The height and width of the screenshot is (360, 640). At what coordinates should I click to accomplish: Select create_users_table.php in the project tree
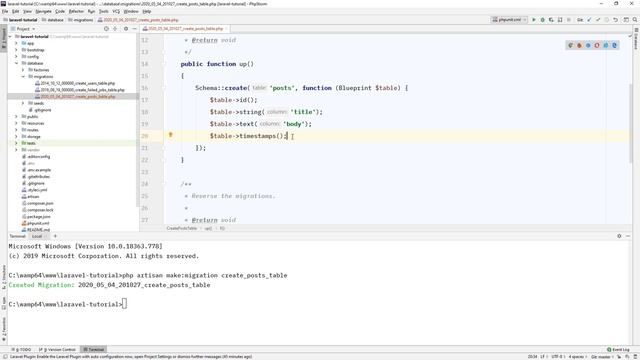[x=75, y=83]
